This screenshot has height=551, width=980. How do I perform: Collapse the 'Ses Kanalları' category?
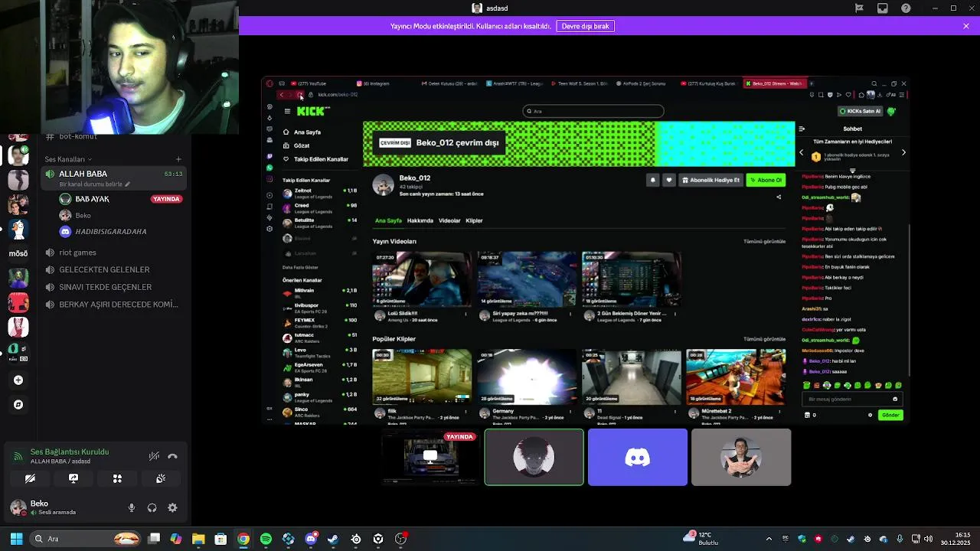[67, 159]
